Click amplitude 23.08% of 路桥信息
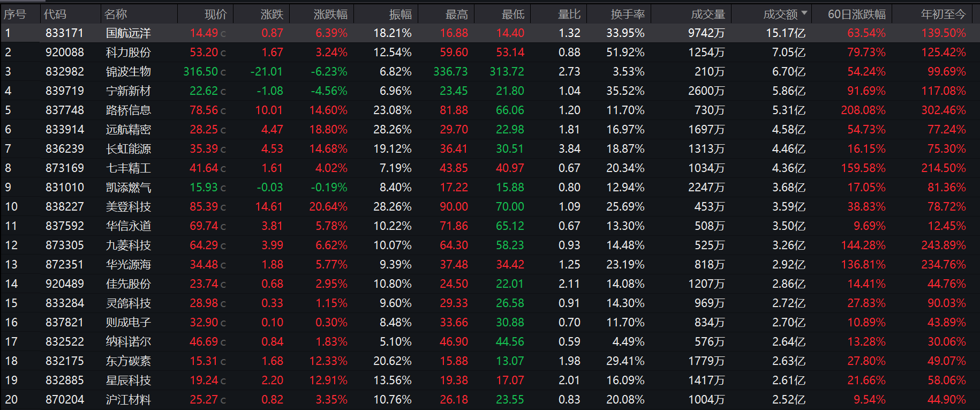 click(x=393, y=110)
